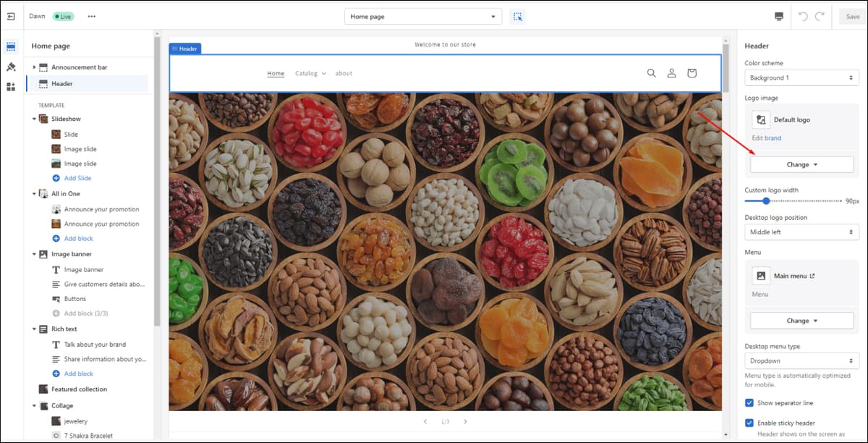Disable the Enable sticky header checkbox

749,423
